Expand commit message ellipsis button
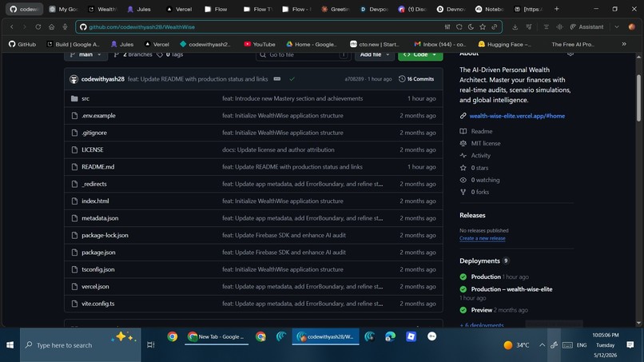644x362 pixels. click(277, 79)
